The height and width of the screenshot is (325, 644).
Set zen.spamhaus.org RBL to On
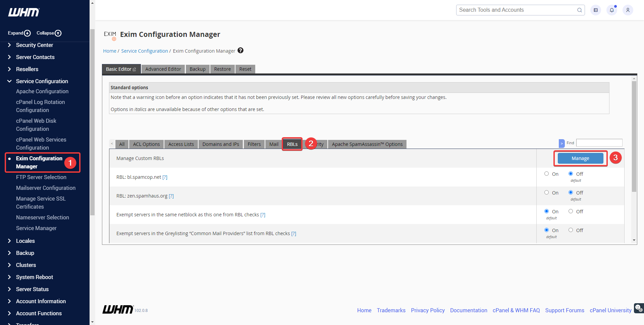point(547,193)
